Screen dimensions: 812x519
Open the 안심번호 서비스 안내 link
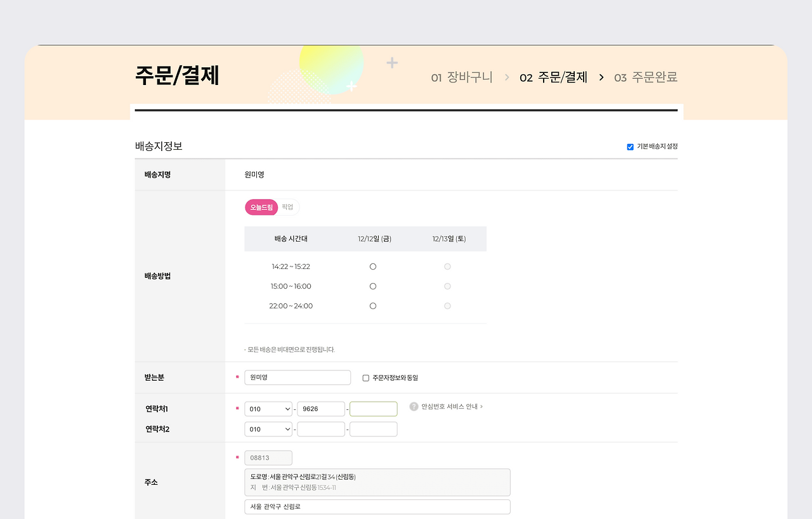[x=452, y=407]
